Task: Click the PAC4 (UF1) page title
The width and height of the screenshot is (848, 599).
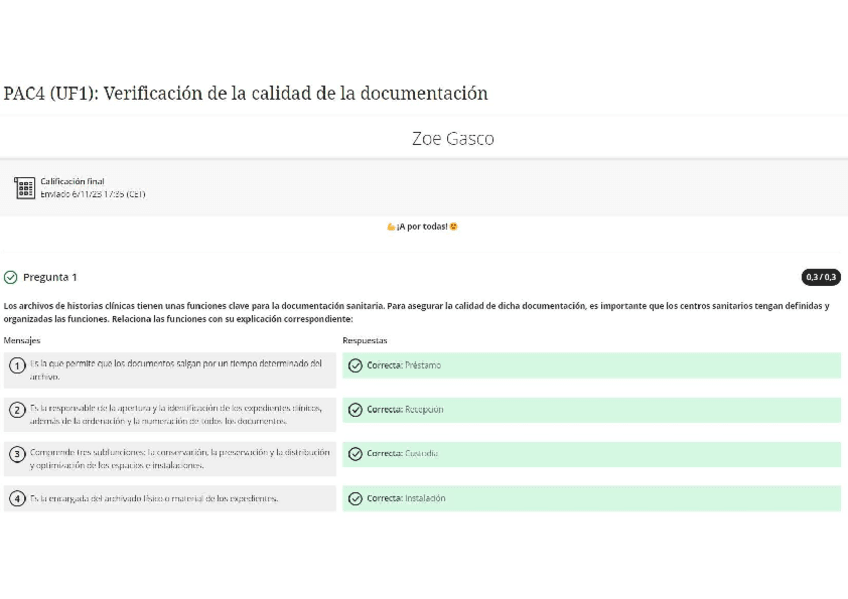Action: pos(246,93)
